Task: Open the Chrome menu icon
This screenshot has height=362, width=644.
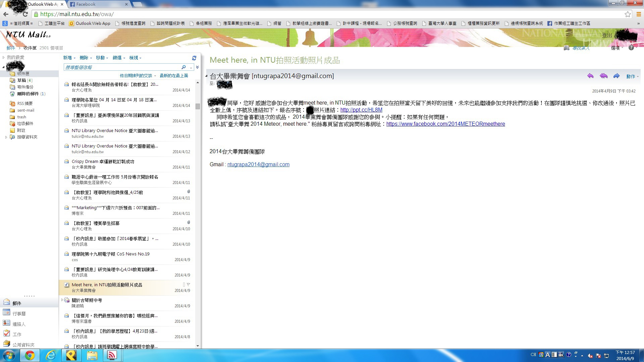Action: click(x=639, y=14)
